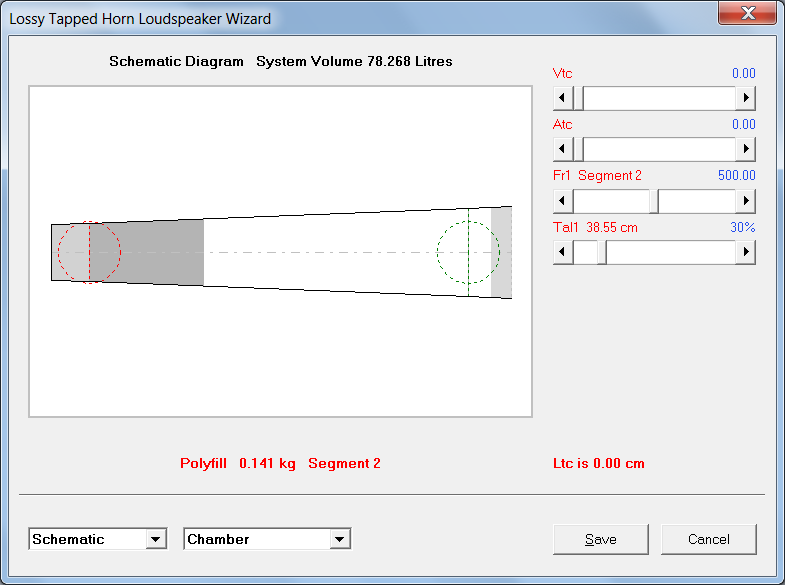Increase Tal1 with the right arrow
Screen dimensions: 785x585
click(x=745, y=252)
